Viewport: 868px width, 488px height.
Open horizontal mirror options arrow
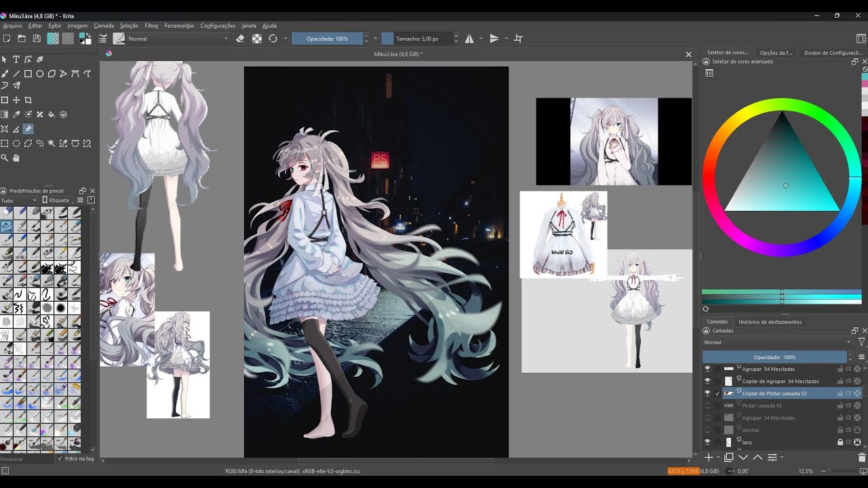coord(481,39)
